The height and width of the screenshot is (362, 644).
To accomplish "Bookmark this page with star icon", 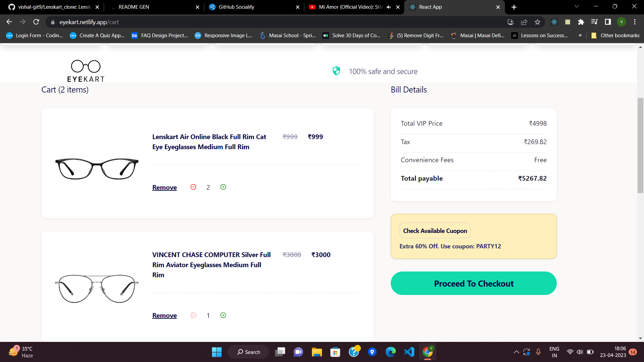I will pyautogui.click(x=537, y=22).
